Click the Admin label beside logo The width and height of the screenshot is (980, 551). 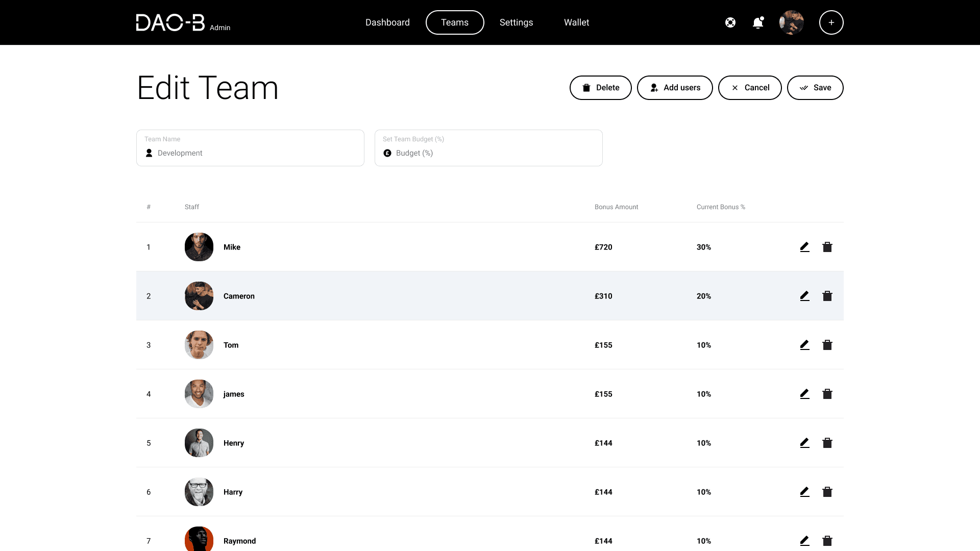(220, 28)
